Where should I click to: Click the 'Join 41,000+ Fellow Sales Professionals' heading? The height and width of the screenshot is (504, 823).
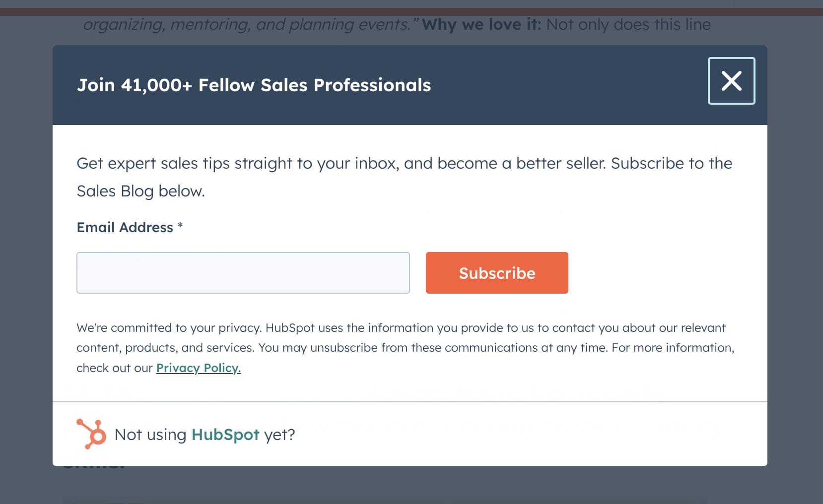coord(254,85)
